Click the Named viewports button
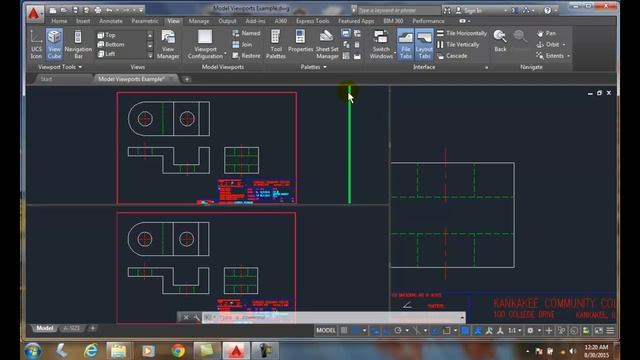The width and height of the screenshot is (640, 360). click(246, 33)
